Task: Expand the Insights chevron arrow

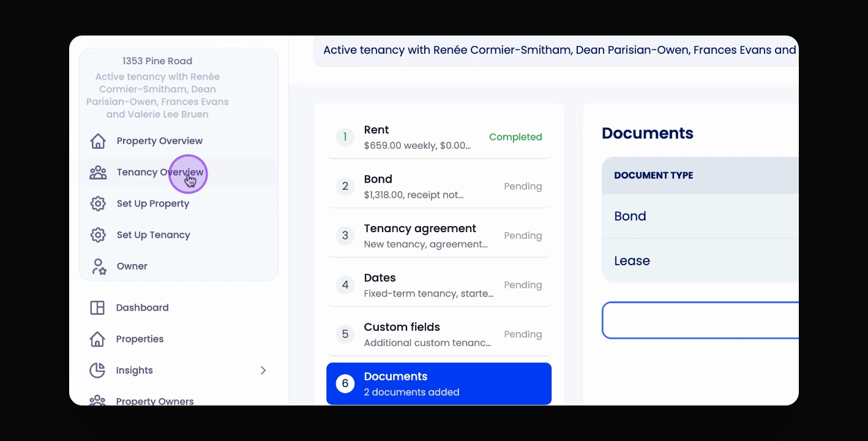Action: (263, 371)
